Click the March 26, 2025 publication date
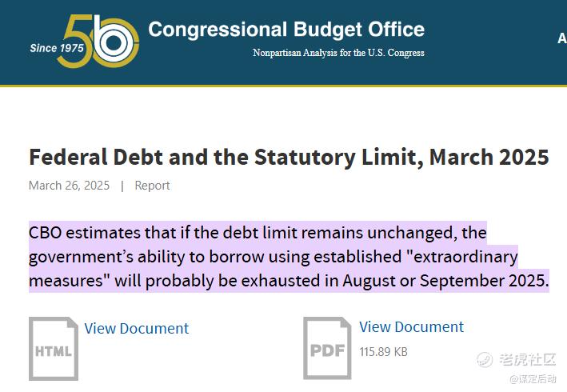The height and width of the screenshot is (392, 567). tap(69, 186)
